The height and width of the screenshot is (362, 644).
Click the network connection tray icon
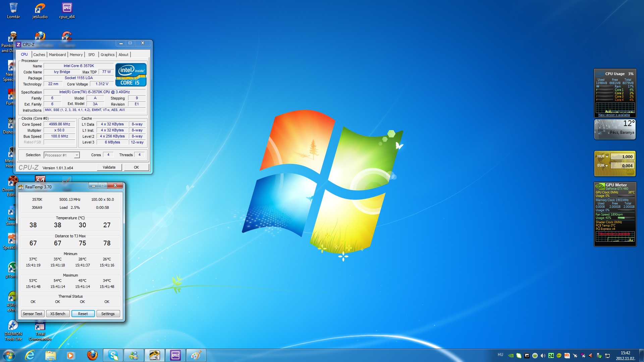pos(607,356)
